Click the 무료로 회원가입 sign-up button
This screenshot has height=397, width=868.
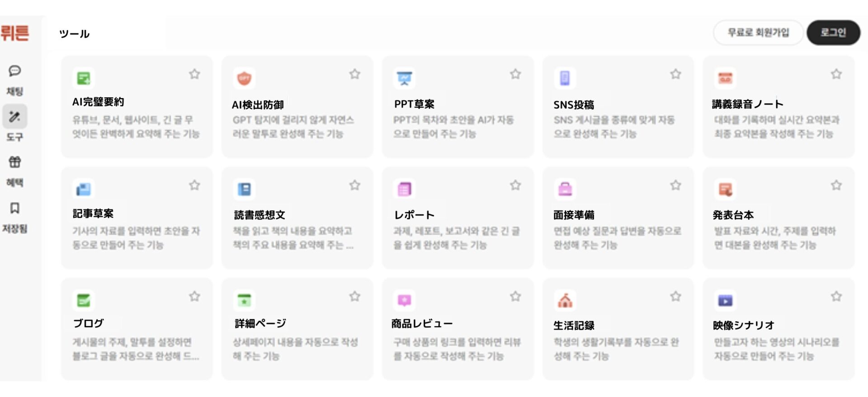pyautogui.click(x=758, y=33)
